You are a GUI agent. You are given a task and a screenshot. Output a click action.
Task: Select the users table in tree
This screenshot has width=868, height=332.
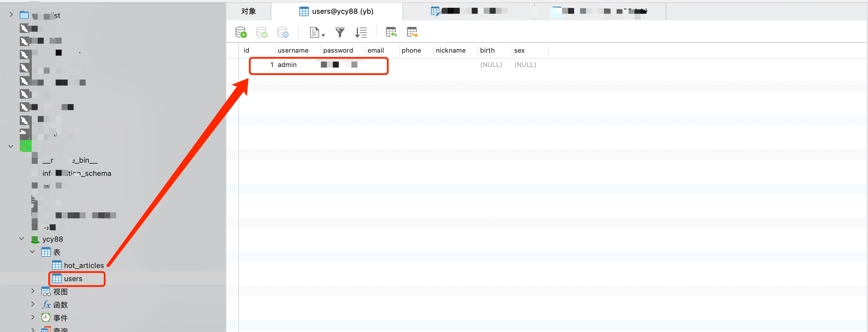click(x=73, y=278)
